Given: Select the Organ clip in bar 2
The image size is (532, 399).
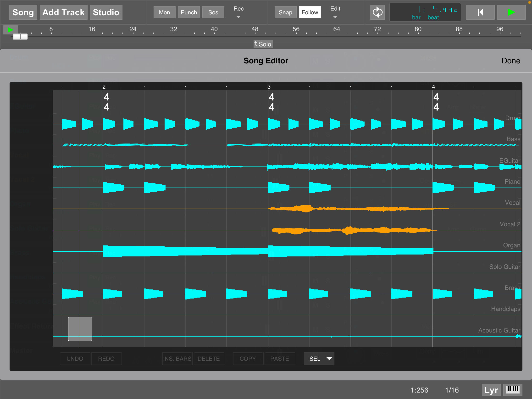Looking at the screenshot, I should pyautogui.click(x=185, y=251).
